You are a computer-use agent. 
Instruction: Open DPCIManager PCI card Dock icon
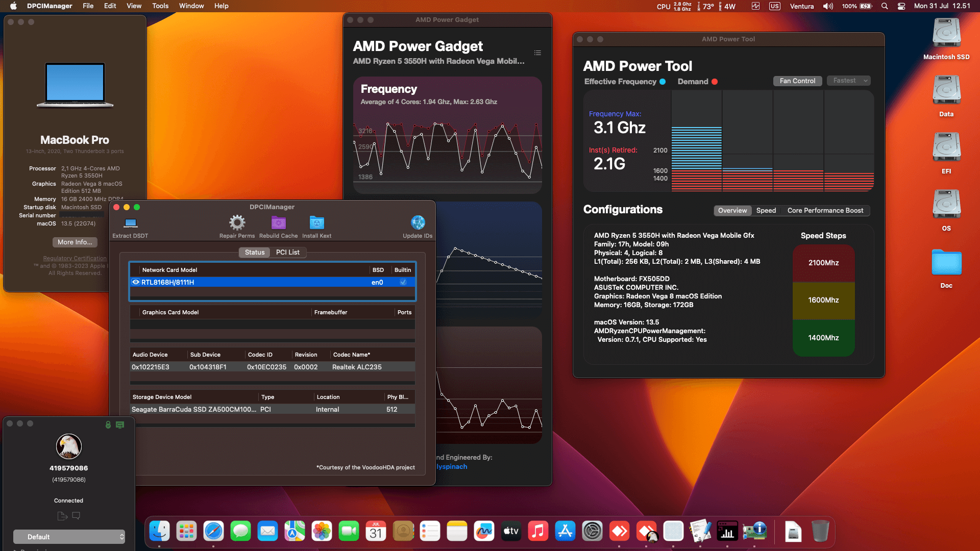(754, 532)
